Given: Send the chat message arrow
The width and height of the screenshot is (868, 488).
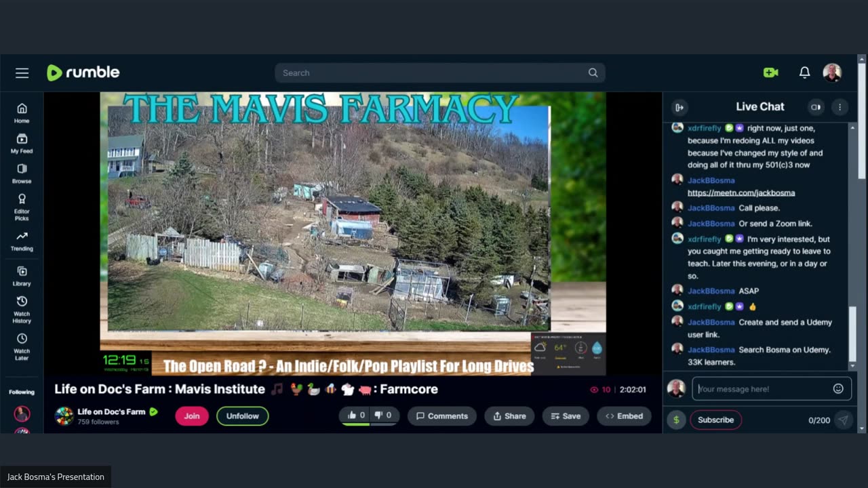Looking at the screenshot, I should 843,420.
